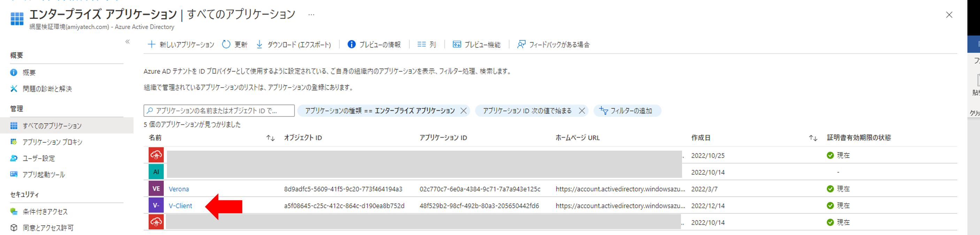Sort by 作成日 column arrows

(813, 138)
